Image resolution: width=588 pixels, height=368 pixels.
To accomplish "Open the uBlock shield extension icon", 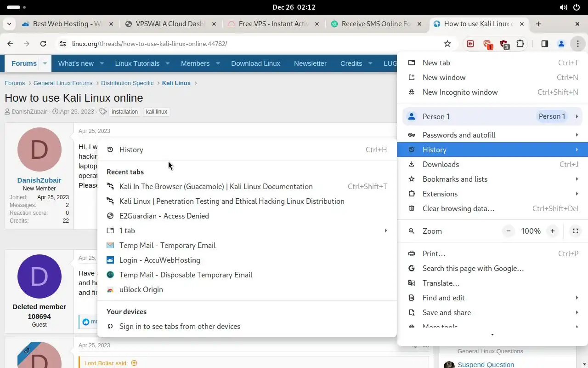I will pos(504,44).
